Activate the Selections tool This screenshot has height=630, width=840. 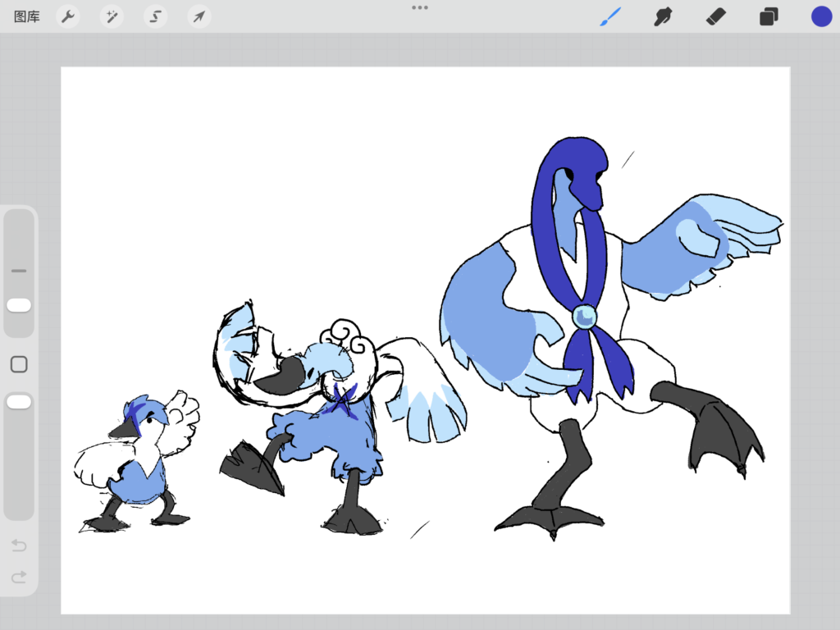(156, 16)
